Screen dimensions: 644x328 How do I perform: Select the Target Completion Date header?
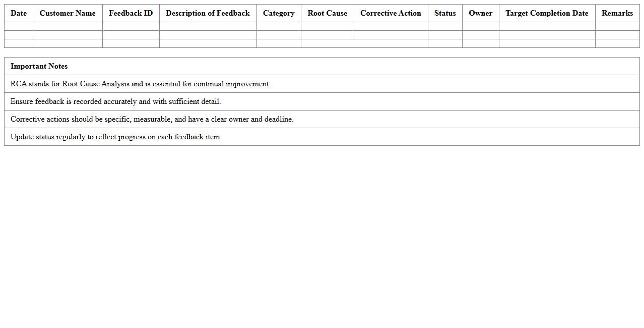(547, 13)
